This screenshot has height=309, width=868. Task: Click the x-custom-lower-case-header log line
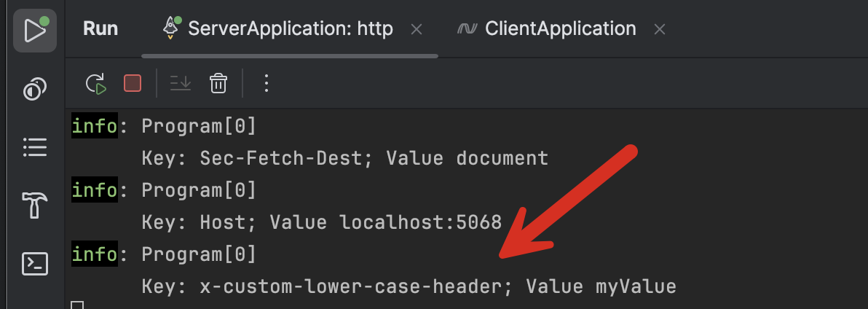[x=408, y=287]
